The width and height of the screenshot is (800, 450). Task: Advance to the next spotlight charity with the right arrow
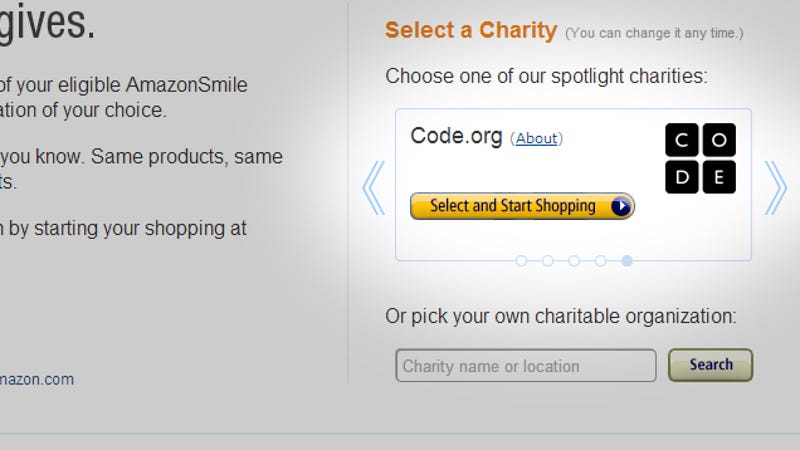tap(776, 188)
